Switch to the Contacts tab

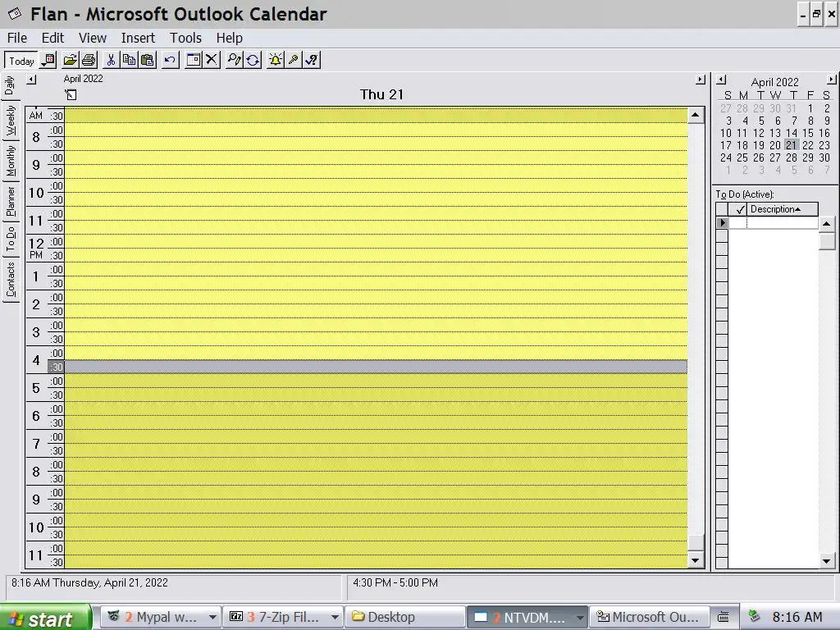pyautogui.click(x=10, y=280)
